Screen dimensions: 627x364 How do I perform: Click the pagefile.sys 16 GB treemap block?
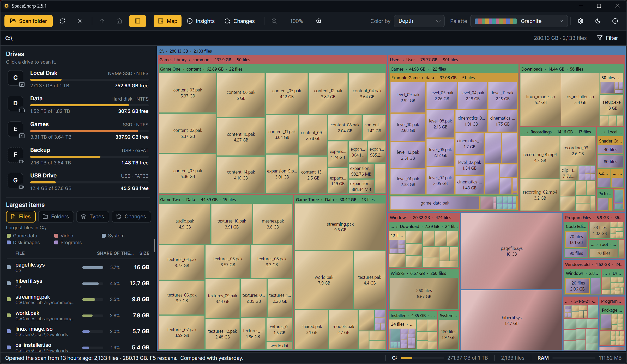pyautogui.click(x=511, y=251)
